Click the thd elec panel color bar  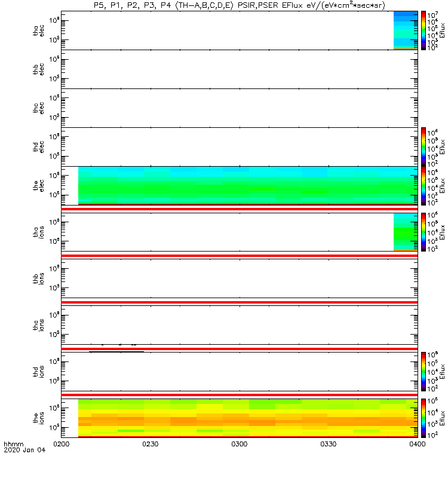[x=424, y=147]
